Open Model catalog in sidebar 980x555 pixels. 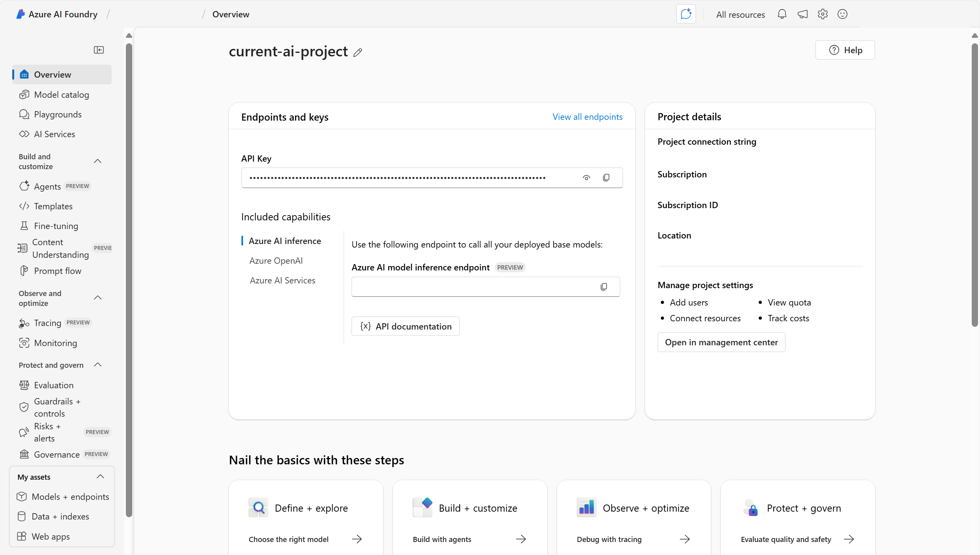[x=62, y=95]
